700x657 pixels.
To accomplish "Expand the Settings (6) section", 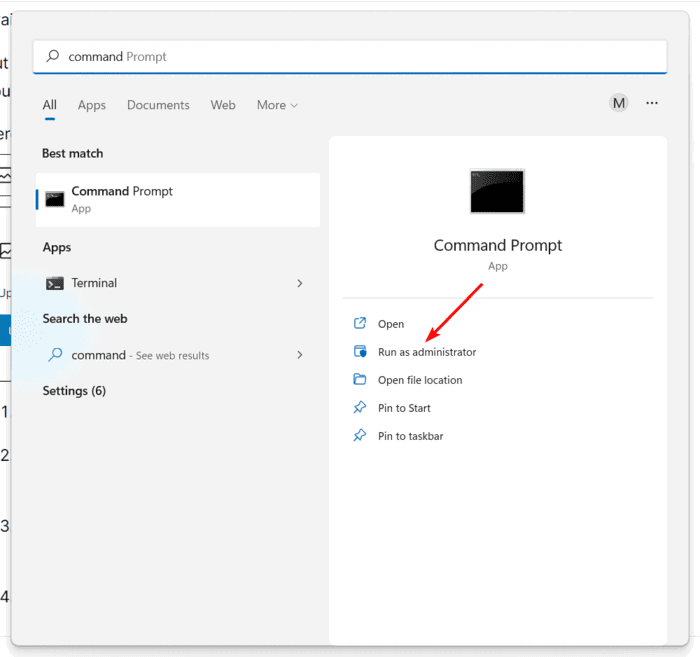I will coord(74,391).
